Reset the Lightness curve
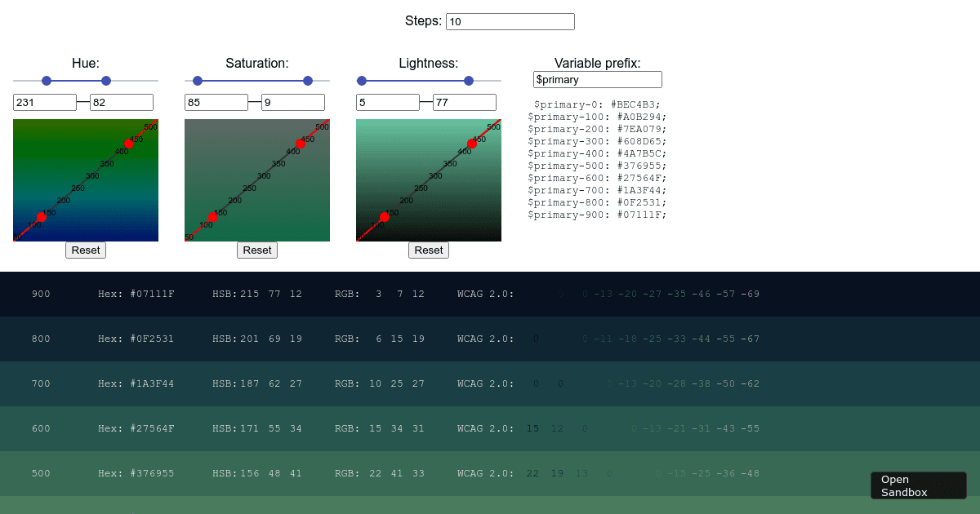The image size is (980, 514). pos(428,250)
